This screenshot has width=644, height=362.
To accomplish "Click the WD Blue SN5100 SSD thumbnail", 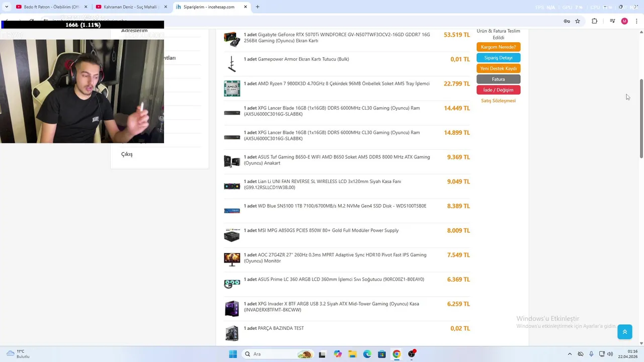I will 232,211.
